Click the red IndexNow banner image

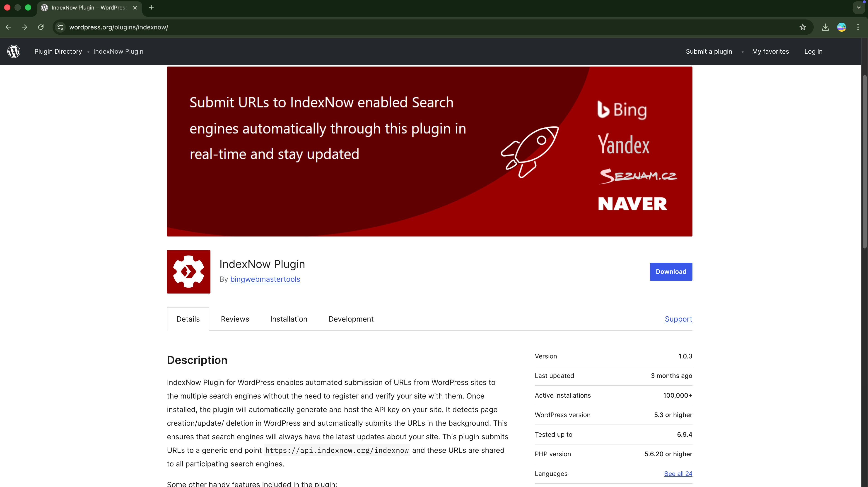[x=430, y=151]
